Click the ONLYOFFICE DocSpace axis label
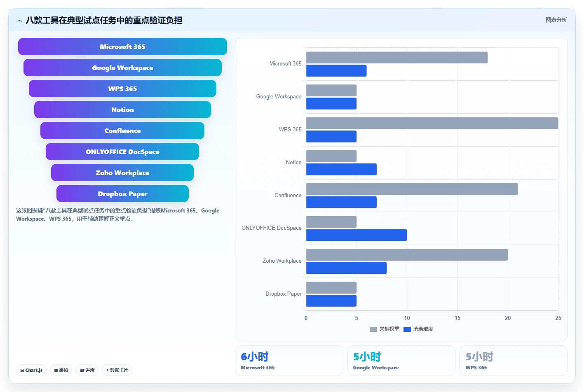The image size is (584, 392). point(272,228)
